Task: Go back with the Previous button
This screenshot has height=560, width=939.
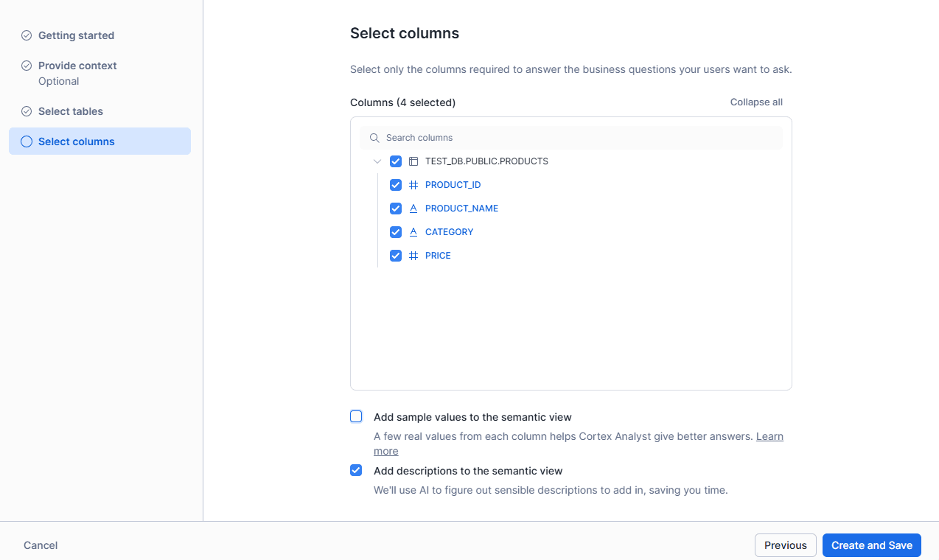Action: [x=785, y=545]
